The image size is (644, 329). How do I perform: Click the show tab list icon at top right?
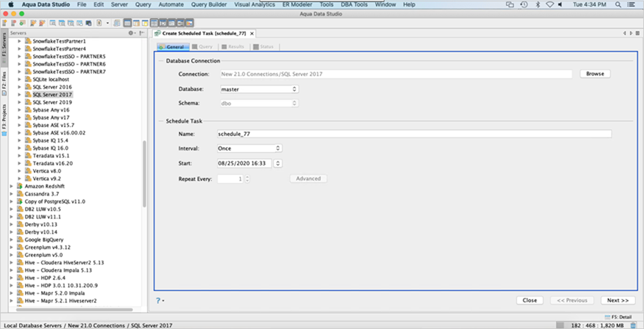click(x=638, y=34)
